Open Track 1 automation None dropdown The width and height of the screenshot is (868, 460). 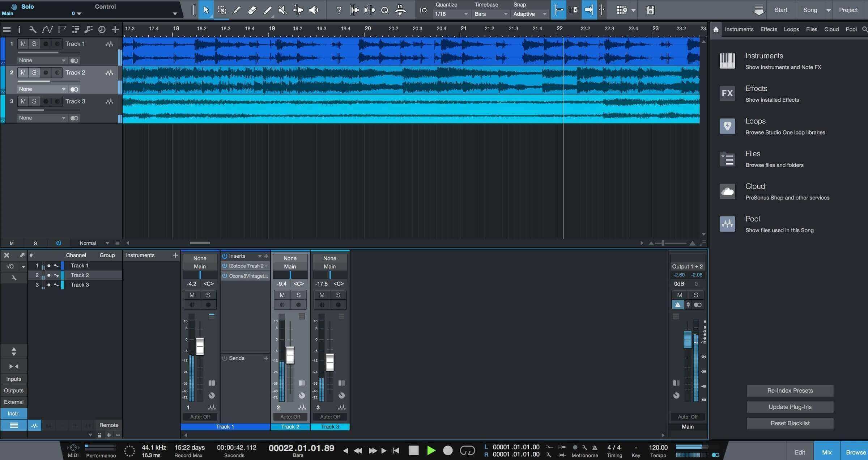click(x=42, y=60)
